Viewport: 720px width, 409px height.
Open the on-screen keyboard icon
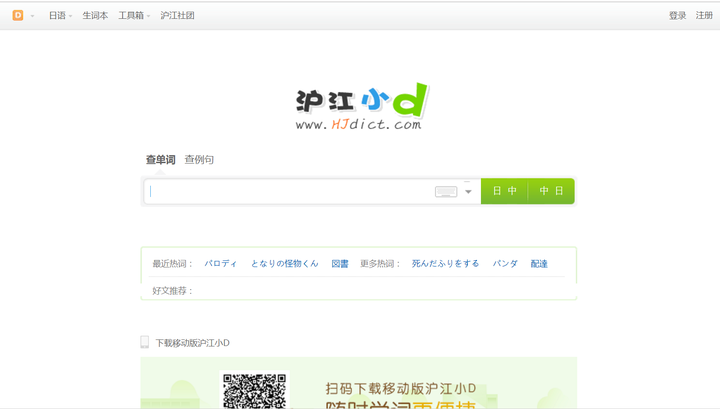click(x=446, y=191)
